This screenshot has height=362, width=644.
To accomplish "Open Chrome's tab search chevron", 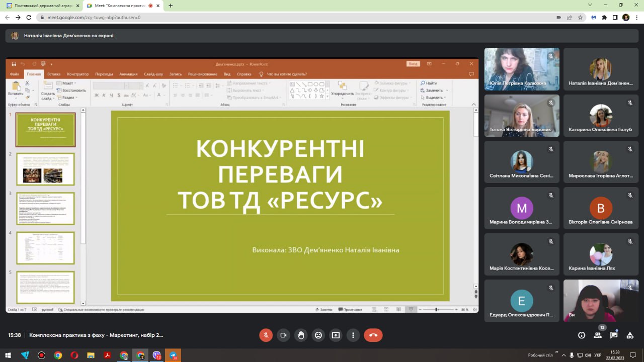I will click(590, 5).
